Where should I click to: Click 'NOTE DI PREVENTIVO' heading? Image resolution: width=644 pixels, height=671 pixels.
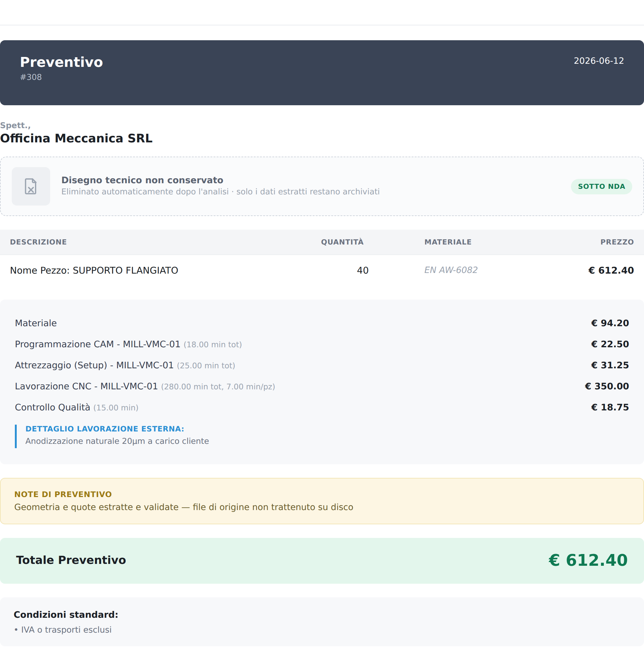click(63, 494)
